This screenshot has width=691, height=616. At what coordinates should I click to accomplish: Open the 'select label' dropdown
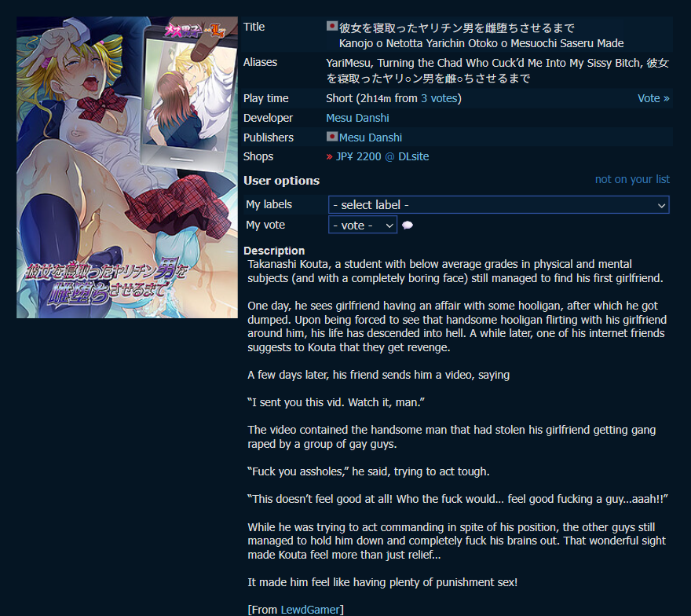coord(499,204)
